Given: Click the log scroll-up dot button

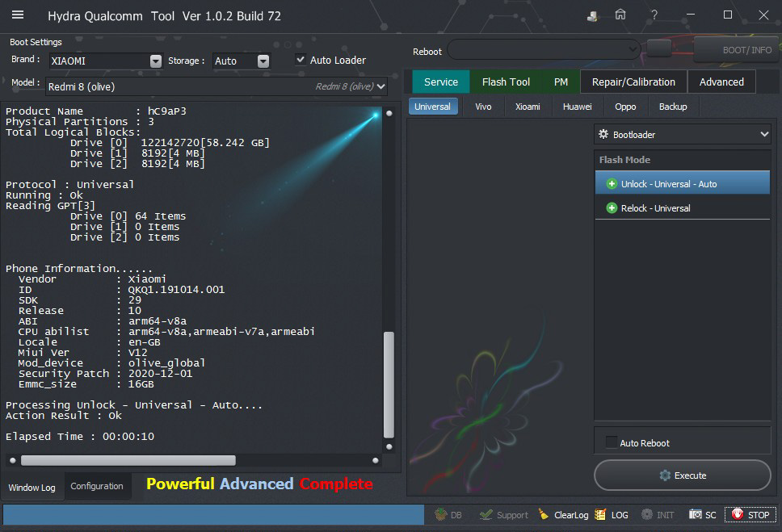Looking at the screenshot, I should coord(389,113).
